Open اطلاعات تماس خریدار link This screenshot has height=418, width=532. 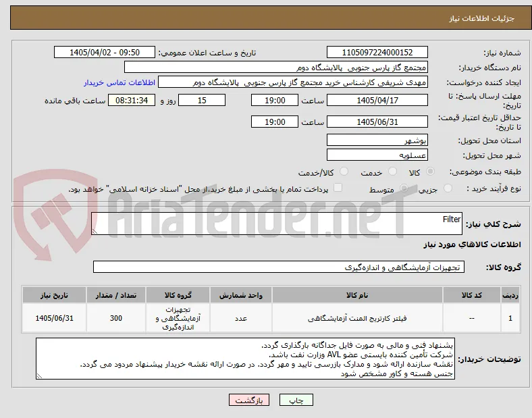[119, 82]
